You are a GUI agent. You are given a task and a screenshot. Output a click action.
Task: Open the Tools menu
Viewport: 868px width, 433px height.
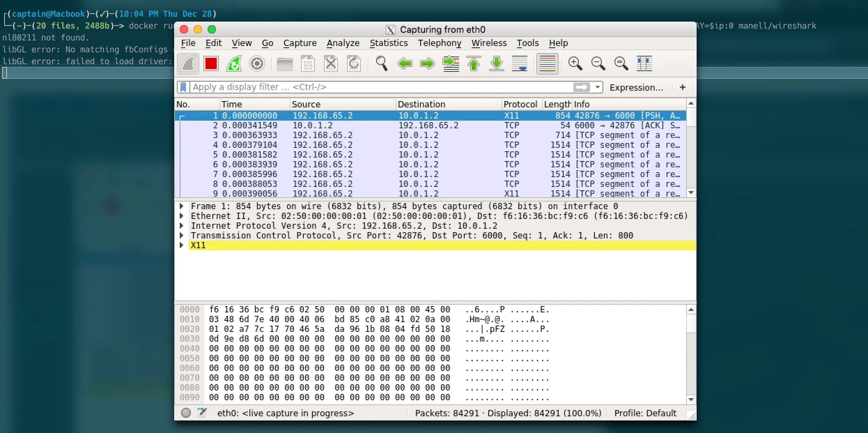[x=528, y=43]
